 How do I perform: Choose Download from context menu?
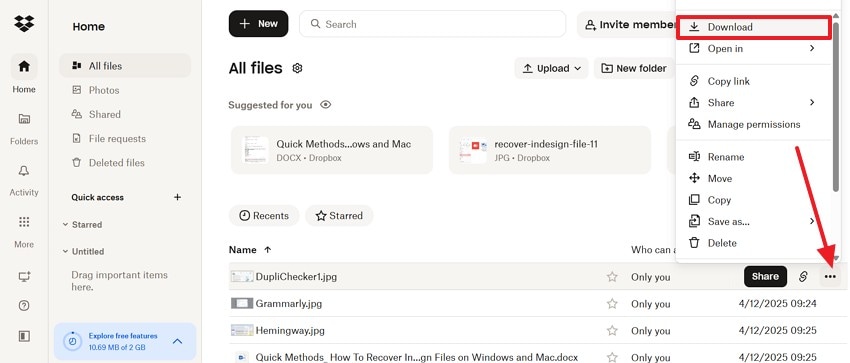754,27
